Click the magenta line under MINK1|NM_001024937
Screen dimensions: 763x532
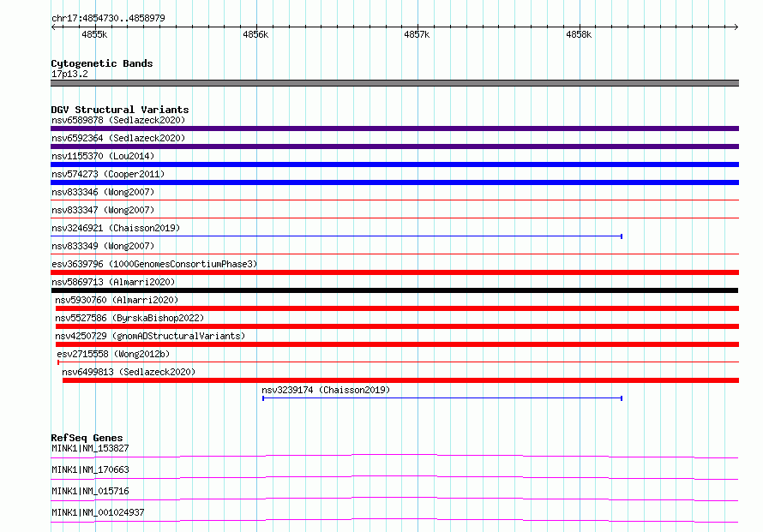394,520
